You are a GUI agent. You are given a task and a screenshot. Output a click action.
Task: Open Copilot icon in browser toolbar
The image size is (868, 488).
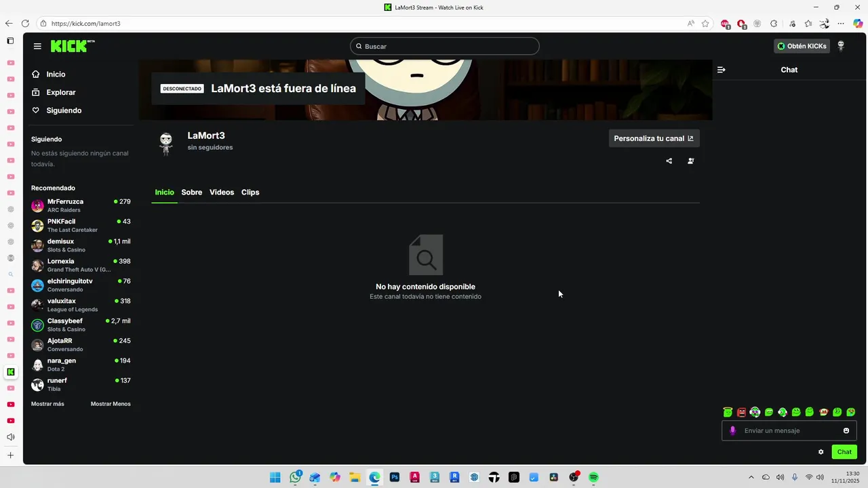[858, 23]
